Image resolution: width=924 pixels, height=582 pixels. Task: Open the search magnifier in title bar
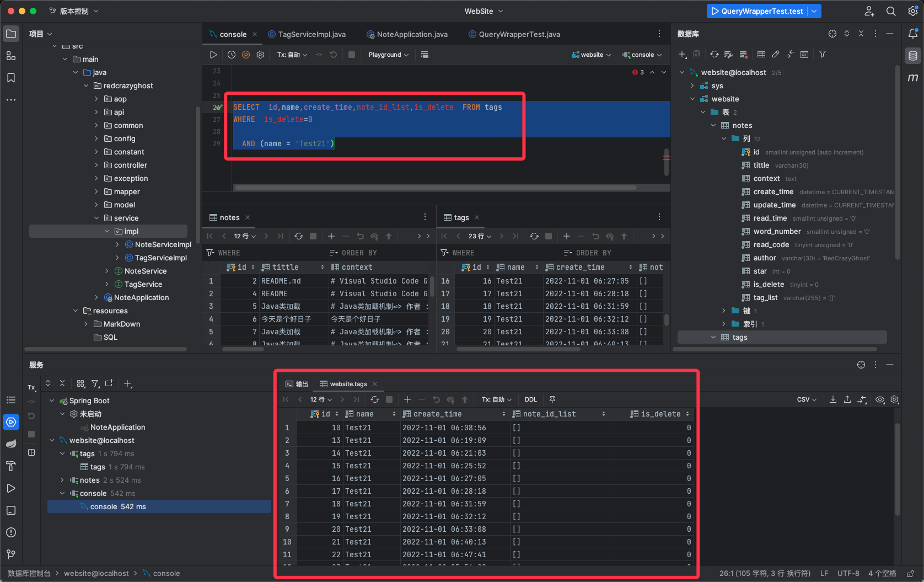click(891, 11)
